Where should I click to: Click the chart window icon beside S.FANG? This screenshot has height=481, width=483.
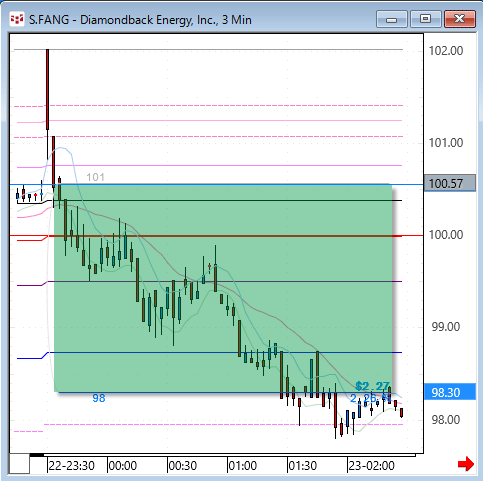tap(17, 20)
